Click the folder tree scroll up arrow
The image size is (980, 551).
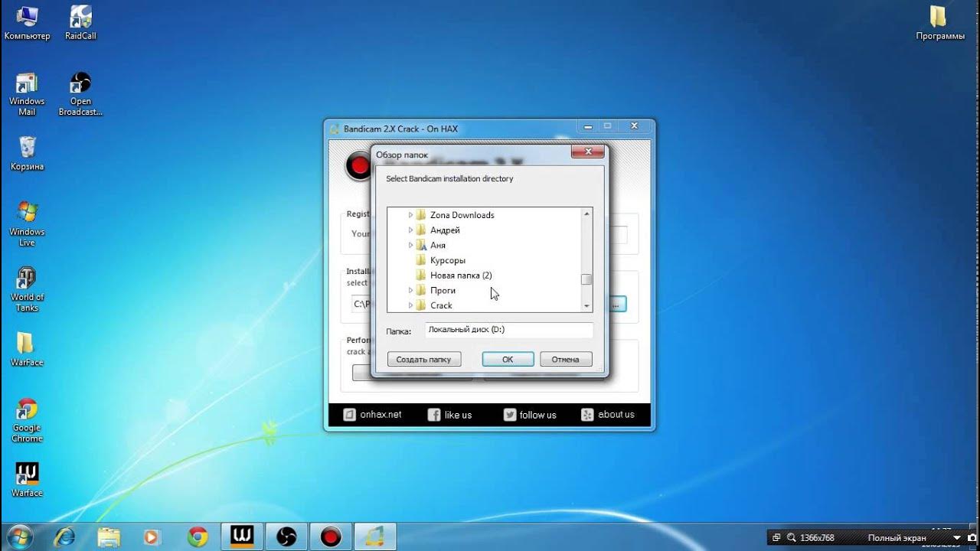(586, 214)
